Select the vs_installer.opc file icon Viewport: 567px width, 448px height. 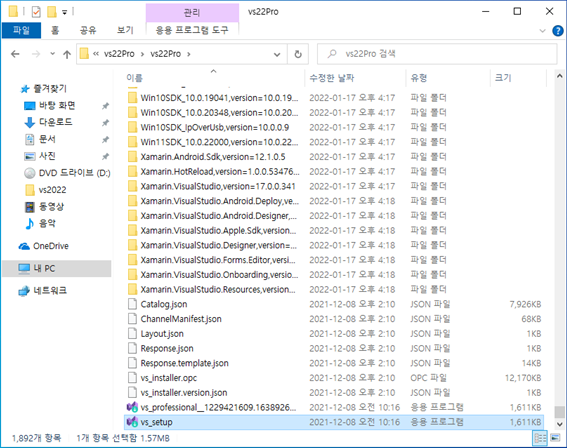(x=132, y=378)
